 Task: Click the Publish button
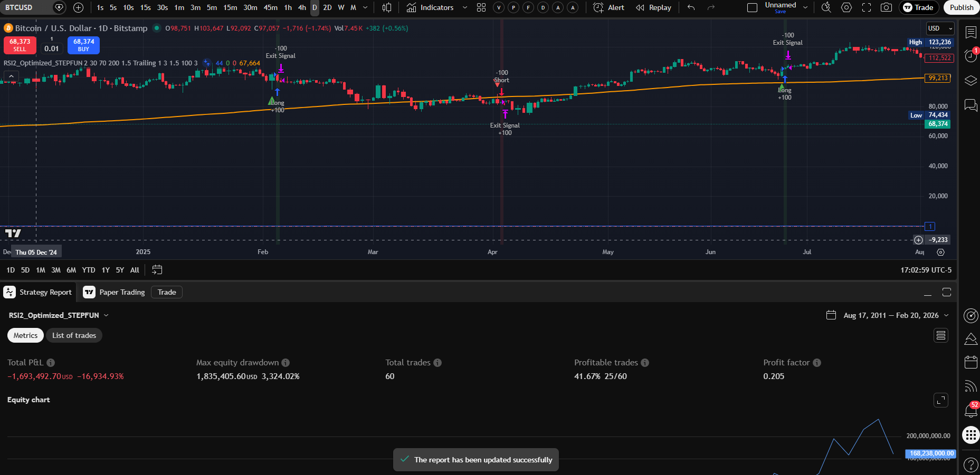coord(960,7)
